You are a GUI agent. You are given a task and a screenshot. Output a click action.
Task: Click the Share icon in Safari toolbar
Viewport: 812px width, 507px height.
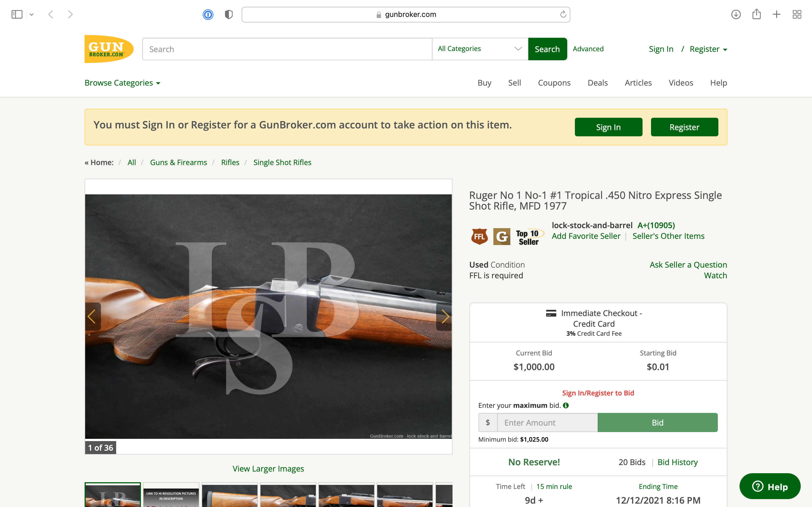756,14
